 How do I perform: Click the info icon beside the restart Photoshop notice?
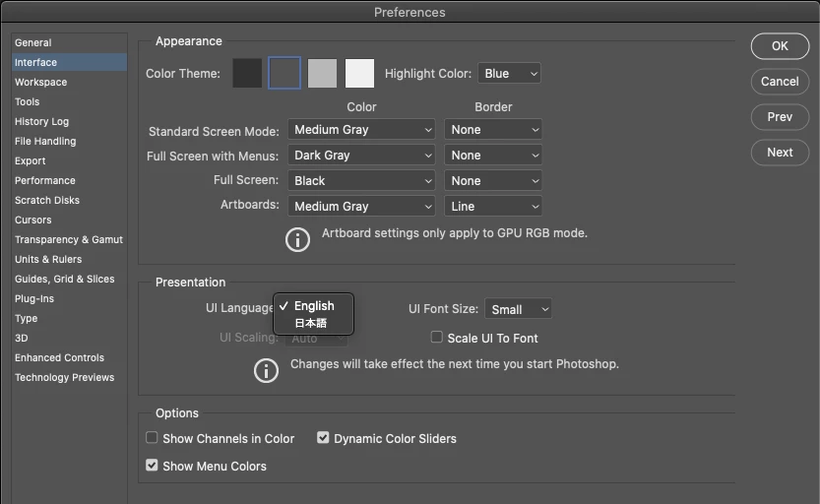pos(266,371)
